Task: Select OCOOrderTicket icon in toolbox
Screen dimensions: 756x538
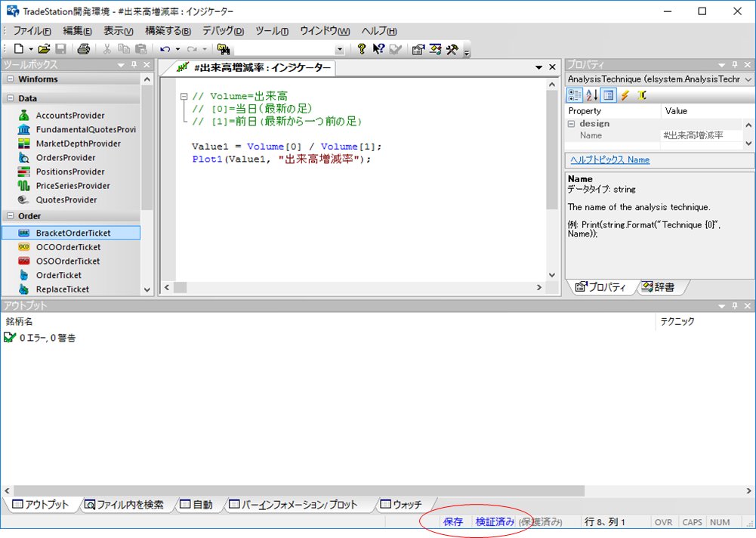Action: [23, 246]
